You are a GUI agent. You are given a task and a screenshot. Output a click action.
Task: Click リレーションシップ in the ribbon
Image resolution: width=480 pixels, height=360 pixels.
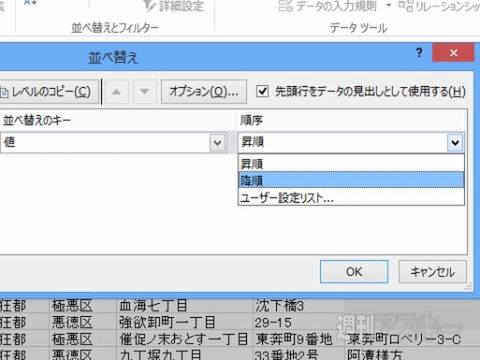coord(439,6)
